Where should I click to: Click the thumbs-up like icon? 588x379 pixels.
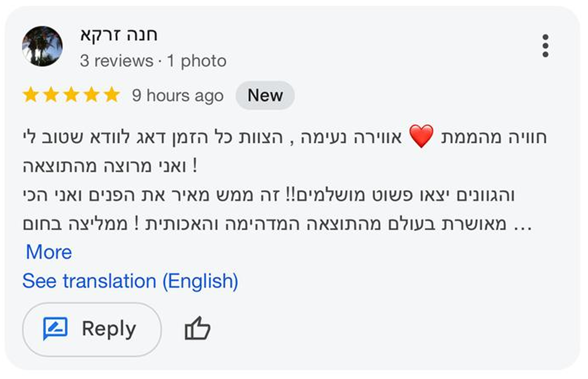[197, 328]
